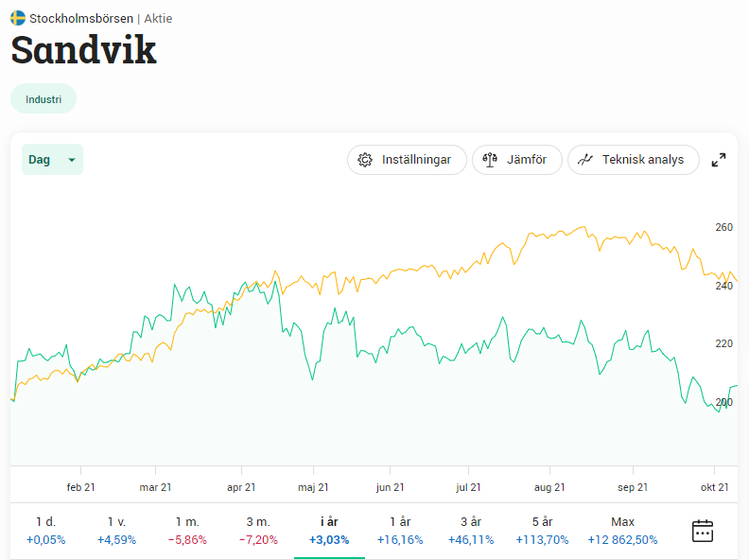Image resolution: width=749 pixels, height=560 pixels.
Task: Click the gear icon in Inställningar
Action: (x=365, y=160)
